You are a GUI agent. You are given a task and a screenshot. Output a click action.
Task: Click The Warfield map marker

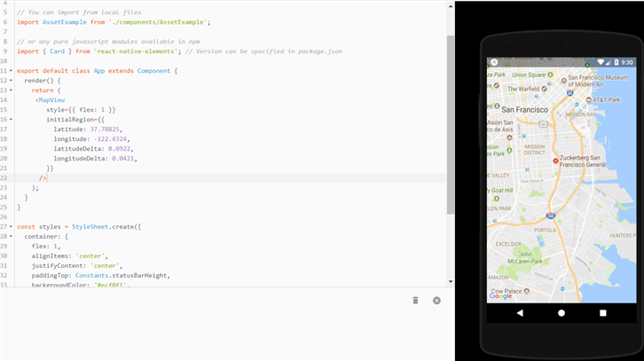tap(544, 89)
